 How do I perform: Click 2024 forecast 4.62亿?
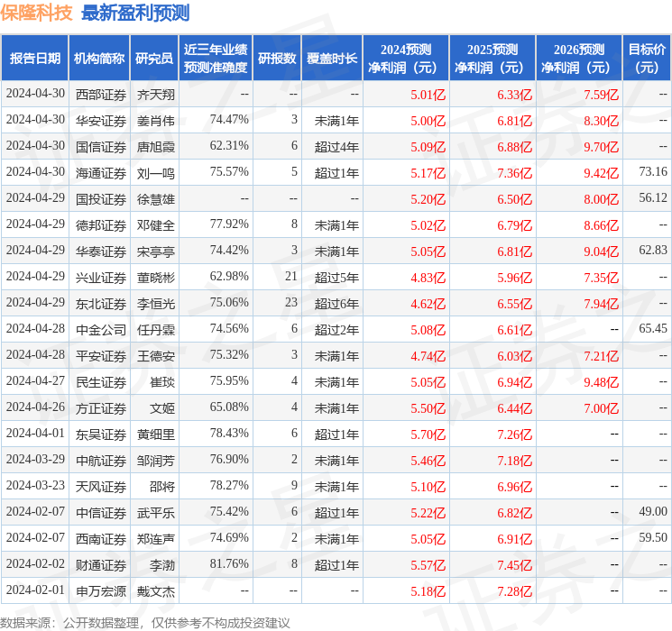[x=428, y=304]
